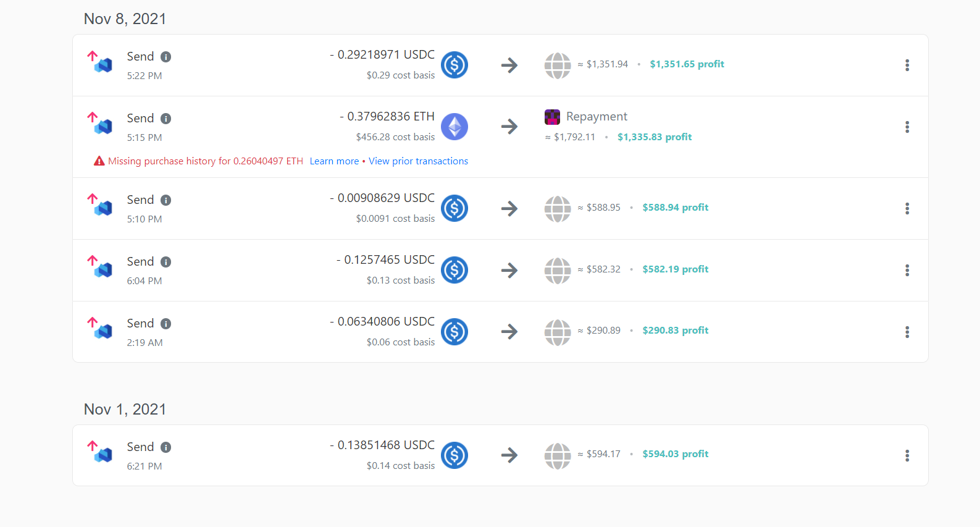The image size is (980, 527).
Task: Click the globe icon next to $1,351.94
Action: coord(557,64)
